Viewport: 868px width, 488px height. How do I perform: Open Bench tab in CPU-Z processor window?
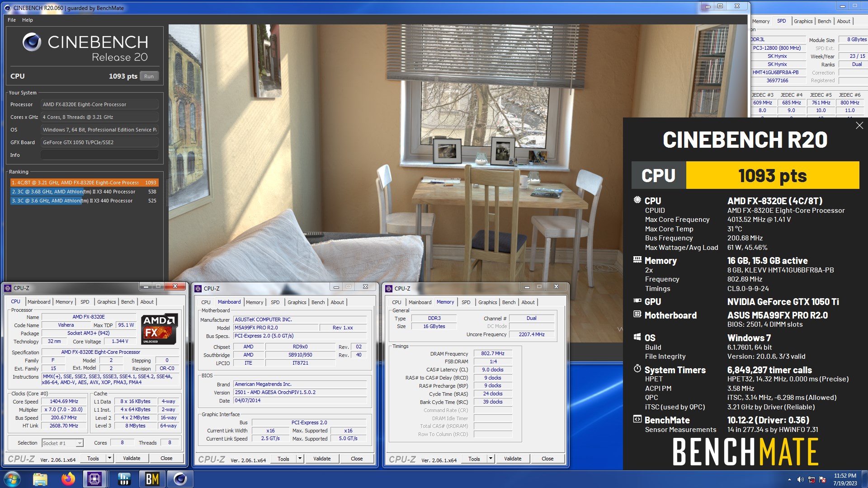pyautogui.click(x=127, y=302)
